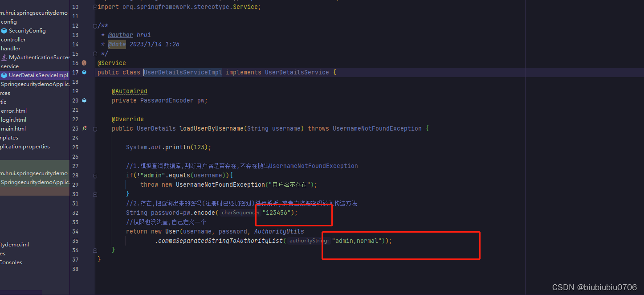The image size is (644, 295).
Task: Click the "admin,normal" string literal
Action: pyautogui.click(x=357, y=241)
